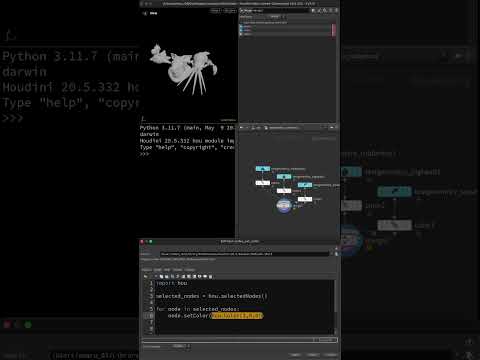Click the 'for node in selected_nodes:' line
The width and height of the screenshot is (480, 360).
[x=198, y=309]
